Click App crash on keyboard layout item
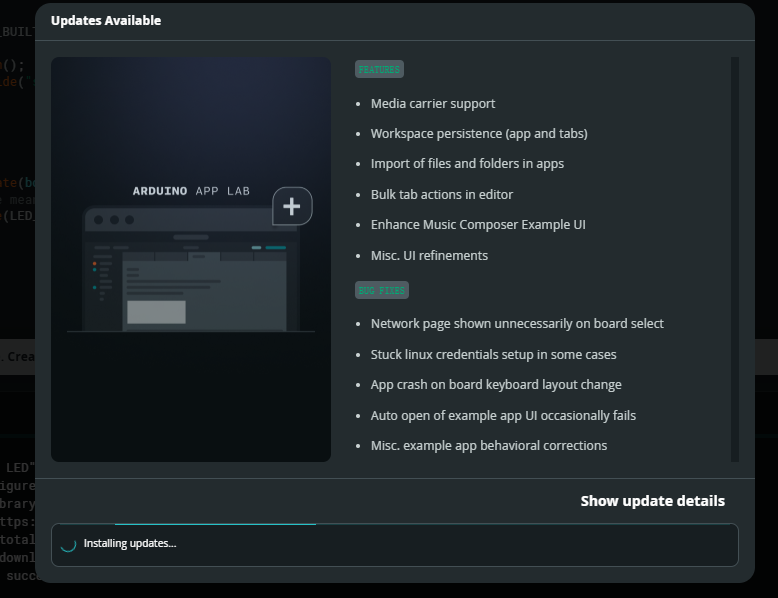 point(496,385)
